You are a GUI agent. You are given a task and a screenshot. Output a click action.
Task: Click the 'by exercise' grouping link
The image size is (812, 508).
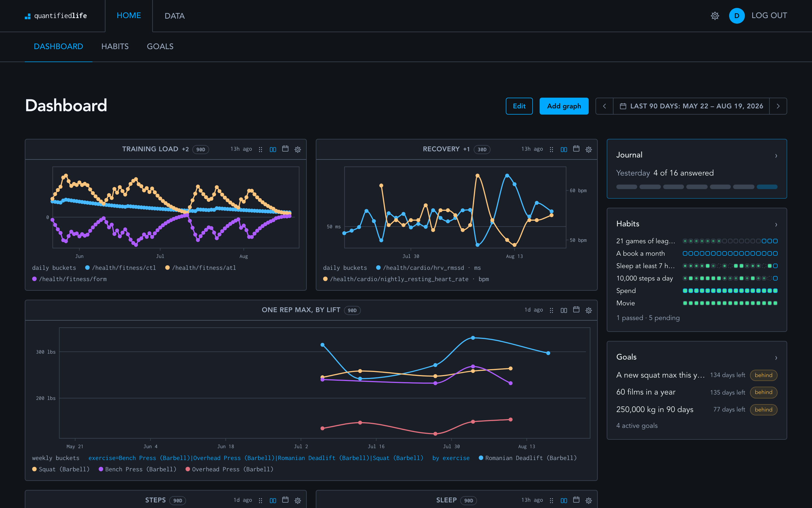point(451,458)
